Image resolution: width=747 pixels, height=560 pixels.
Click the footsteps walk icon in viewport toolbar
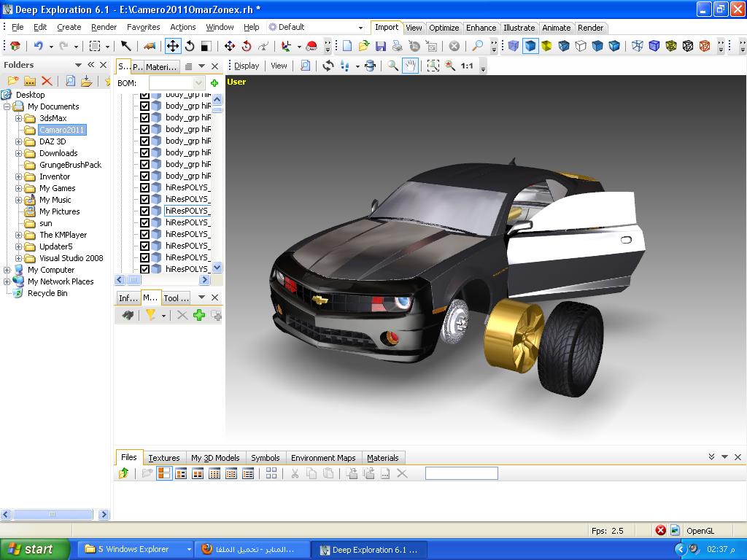pyautogui.click(x=345, y=66)
